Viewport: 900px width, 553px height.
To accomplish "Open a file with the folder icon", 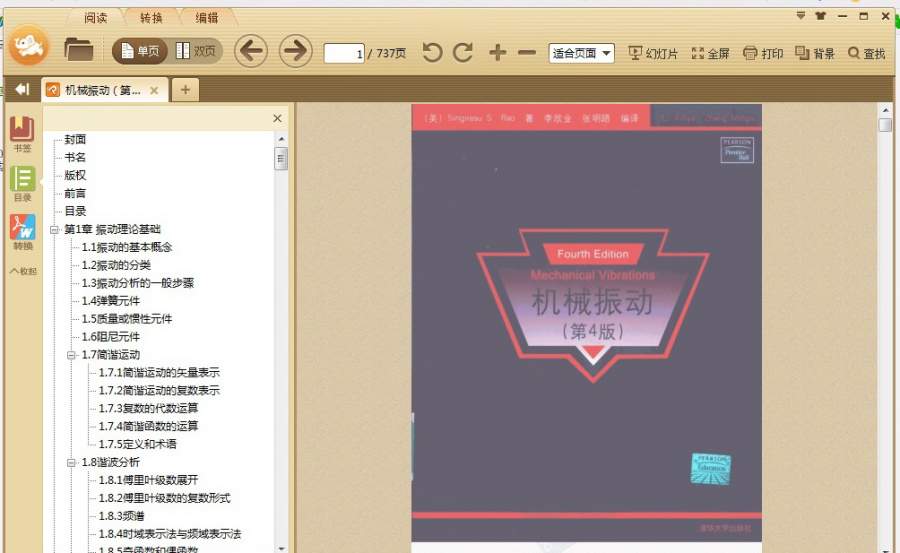I will (x=79, y=50).
